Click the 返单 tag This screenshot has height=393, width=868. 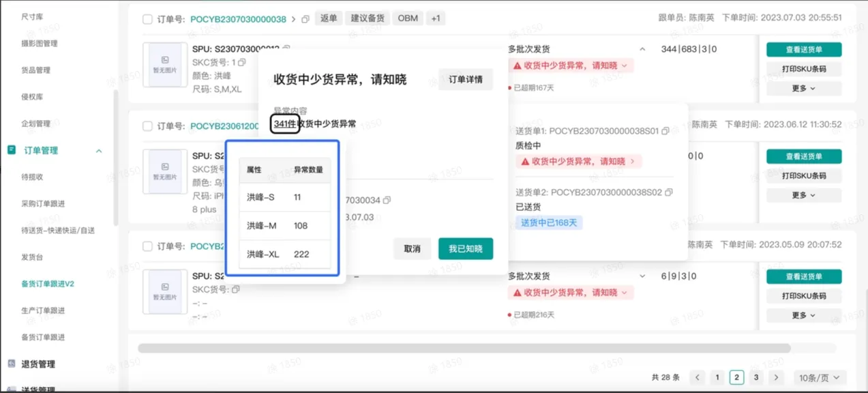point(329,18)
